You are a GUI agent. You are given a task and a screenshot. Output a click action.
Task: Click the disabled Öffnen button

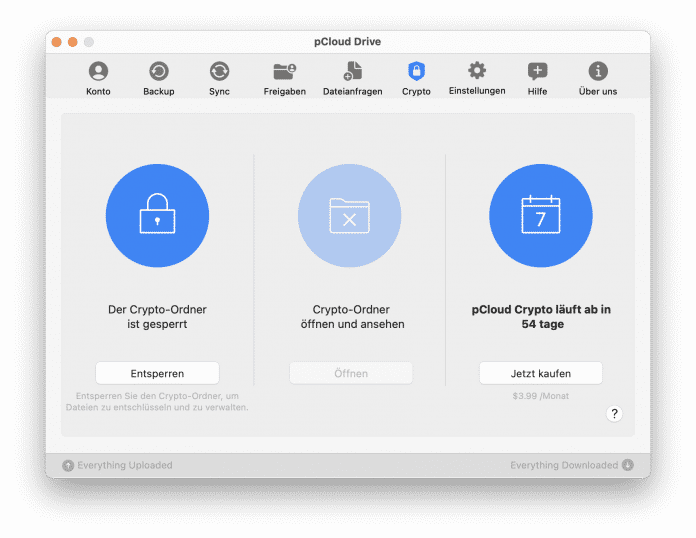coord(351,373)
